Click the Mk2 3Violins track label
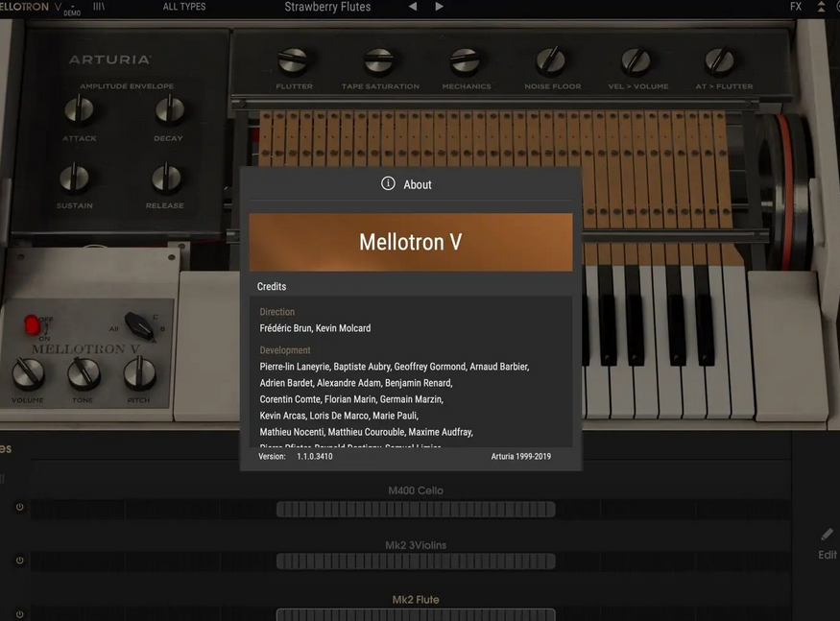840x621 pixels. 416,545
